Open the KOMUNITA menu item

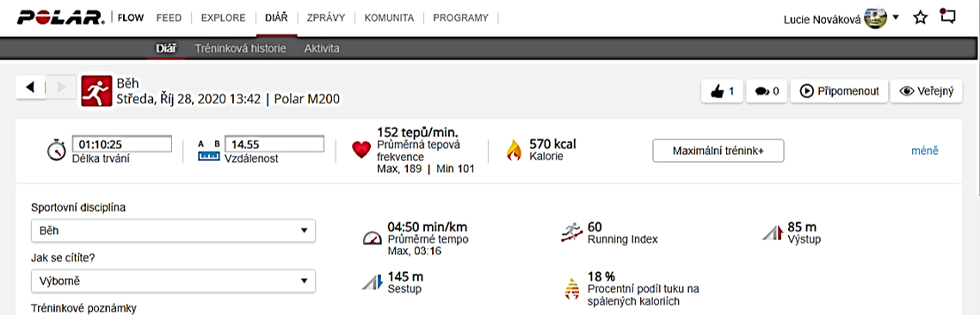pos(389,17)
